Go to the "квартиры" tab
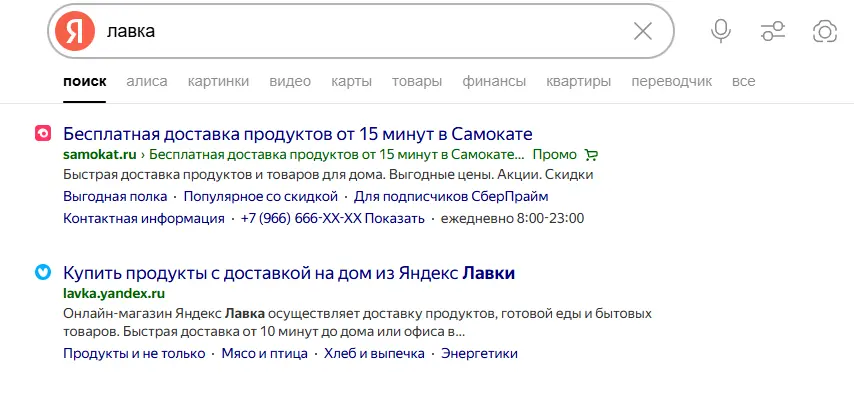The height and width of the screenshot is (395, 854). (578, 82)
